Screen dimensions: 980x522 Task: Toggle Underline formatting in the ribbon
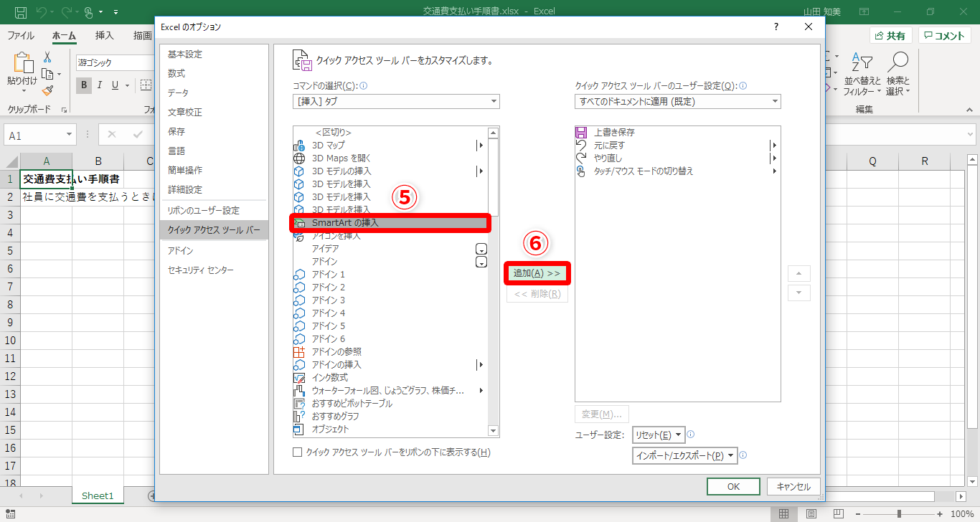click(x=115, y=85)
